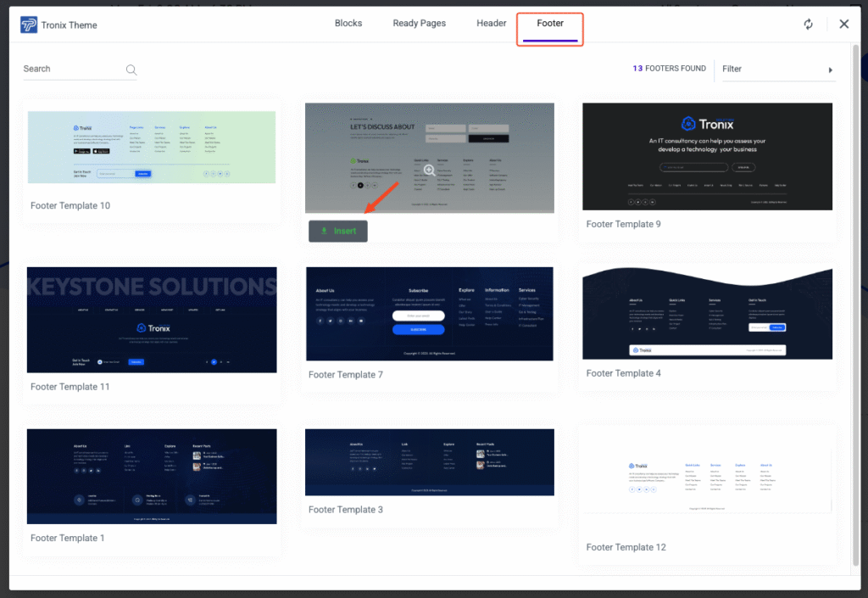Viewport: 868px width, 598px height.
Task: Close the template library dialog
Action: [x=843, y=24]
